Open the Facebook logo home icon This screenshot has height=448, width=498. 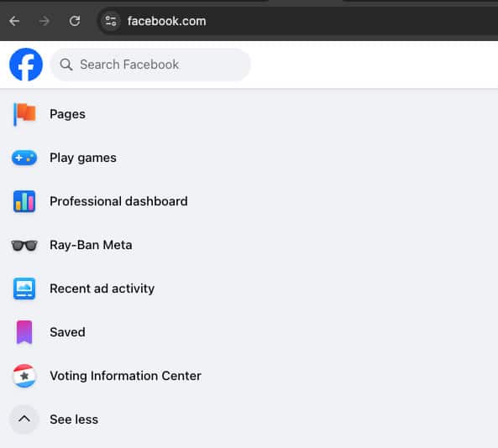[x=26, y=65]
